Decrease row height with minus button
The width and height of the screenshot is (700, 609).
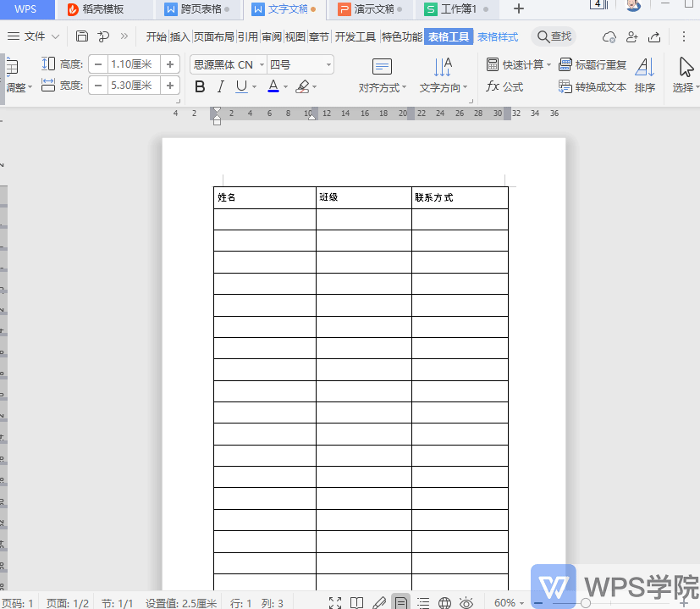98,64
